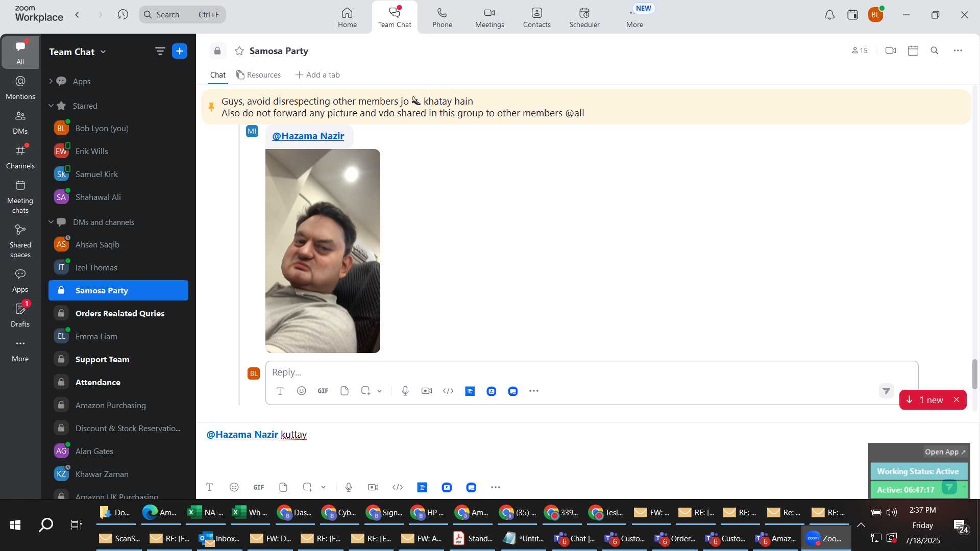Open the BL profile avatar menu
The height and width of the screenshot is (551, 980).
(x=876, y=15)
